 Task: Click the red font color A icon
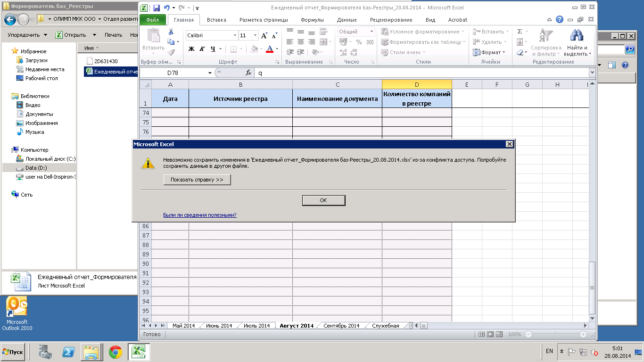tap(270, 49)
